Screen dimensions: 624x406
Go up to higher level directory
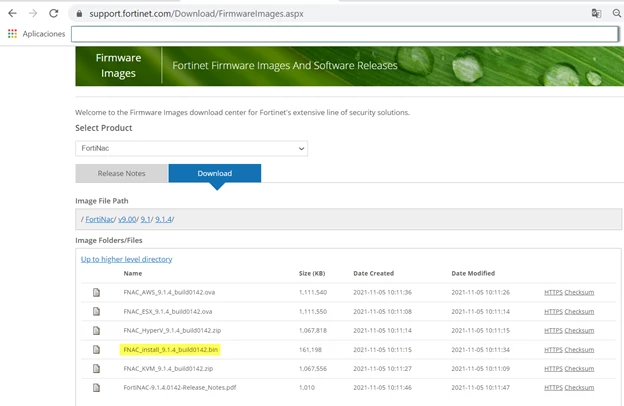click(x=127, y=259)
